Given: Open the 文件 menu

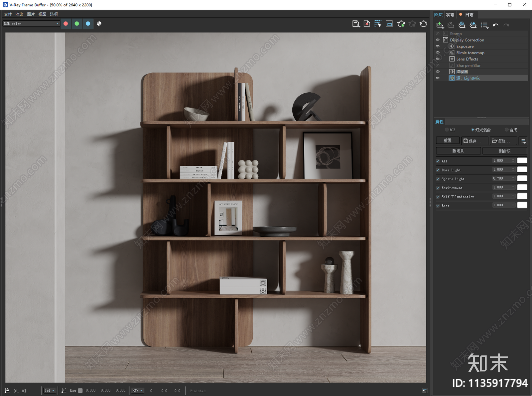Looking at the screenshot, I should pos(8,14).
